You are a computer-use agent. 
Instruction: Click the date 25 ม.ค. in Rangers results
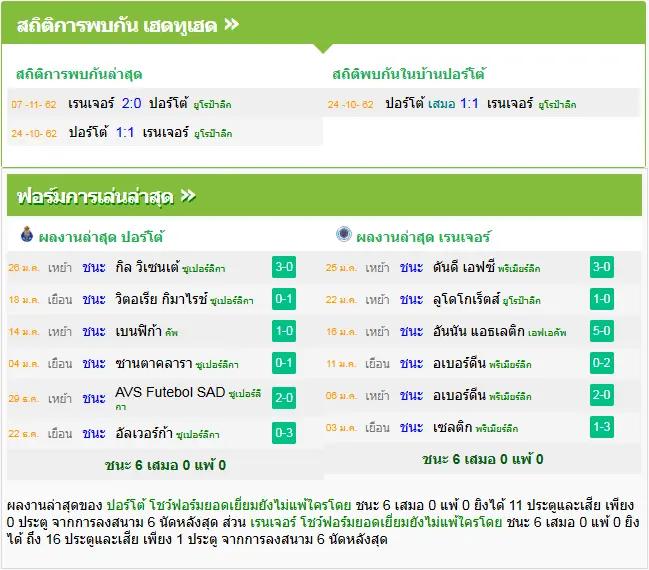[x=341, y=268]
